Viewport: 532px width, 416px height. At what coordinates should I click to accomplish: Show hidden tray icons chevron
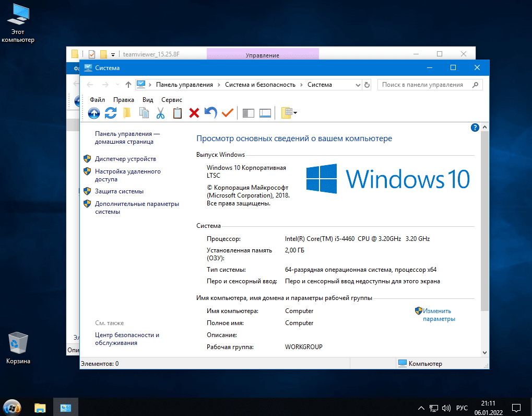click(x=421, y=408)
